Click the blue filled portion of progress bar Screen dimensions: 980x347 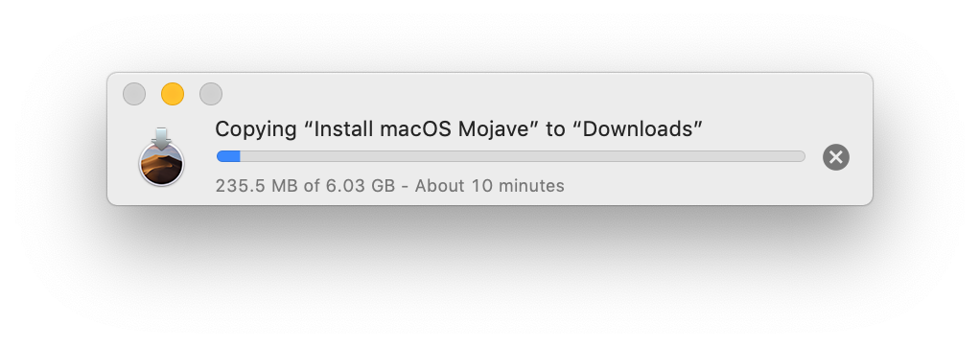pyautogui.click(x=228, y=156)
